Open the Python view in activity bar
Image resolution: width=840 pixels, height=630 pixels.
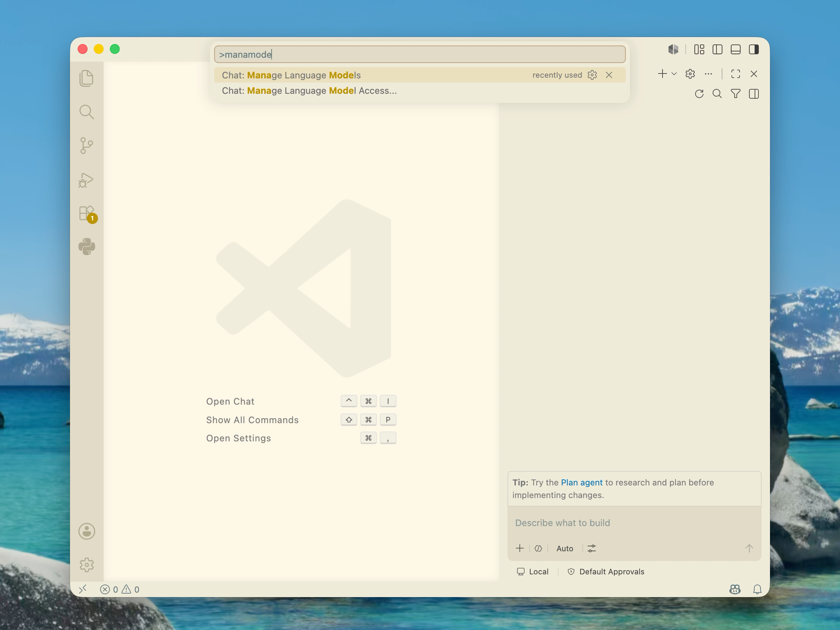pyautogui.click(x=86, y=247)
